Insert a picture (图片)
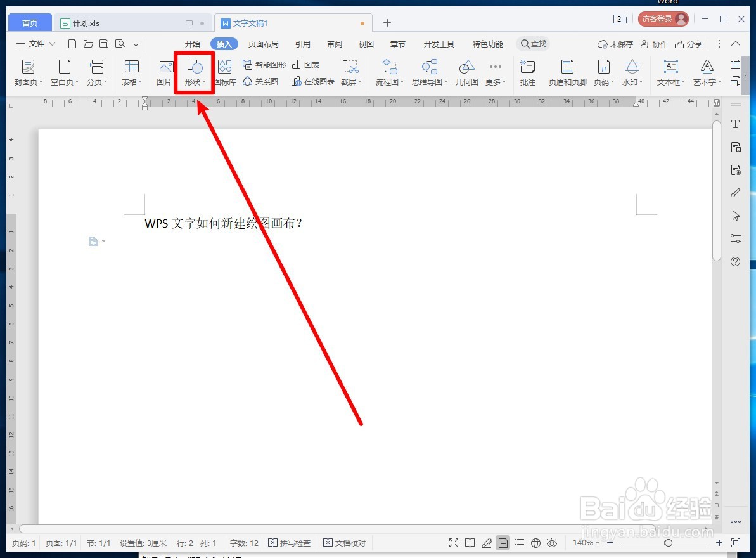 point(165,73)
